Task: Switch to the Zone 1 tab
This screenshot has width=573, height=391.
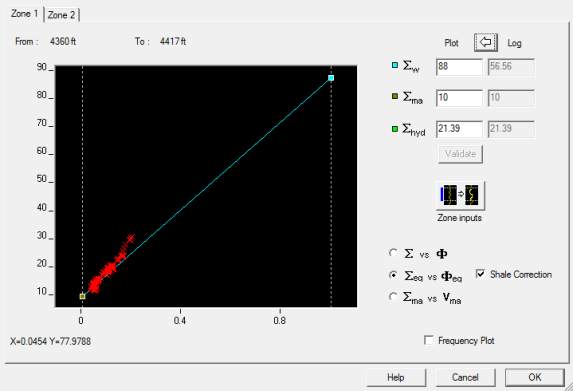Action: (x=24, y=14)
